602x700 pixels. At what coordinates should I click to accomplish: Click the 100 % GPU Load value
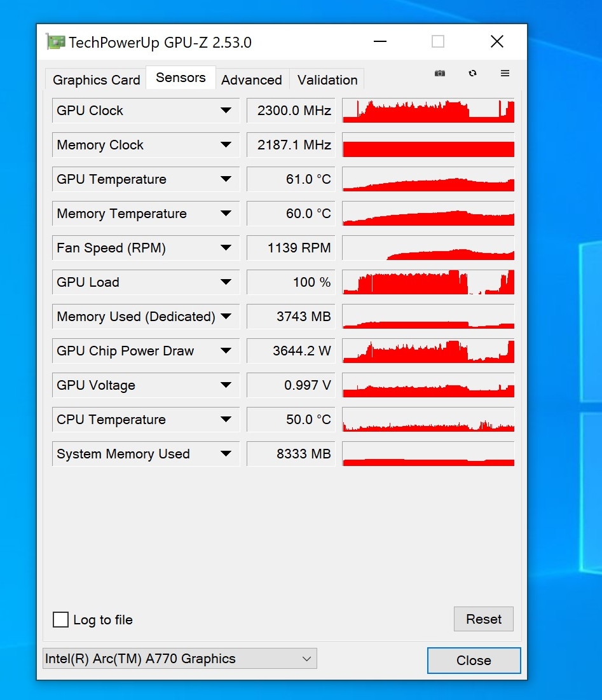pos(291,282)
